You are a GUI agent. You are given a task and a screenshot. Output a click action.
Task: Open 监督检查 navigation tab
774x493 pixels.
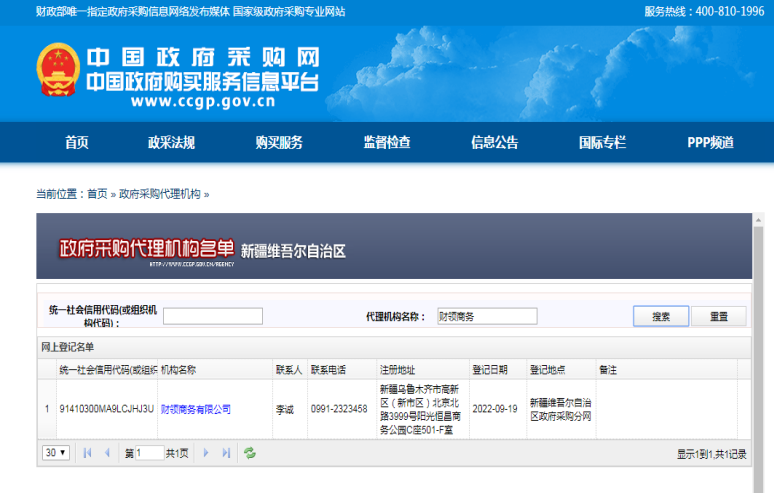[386, 142]
